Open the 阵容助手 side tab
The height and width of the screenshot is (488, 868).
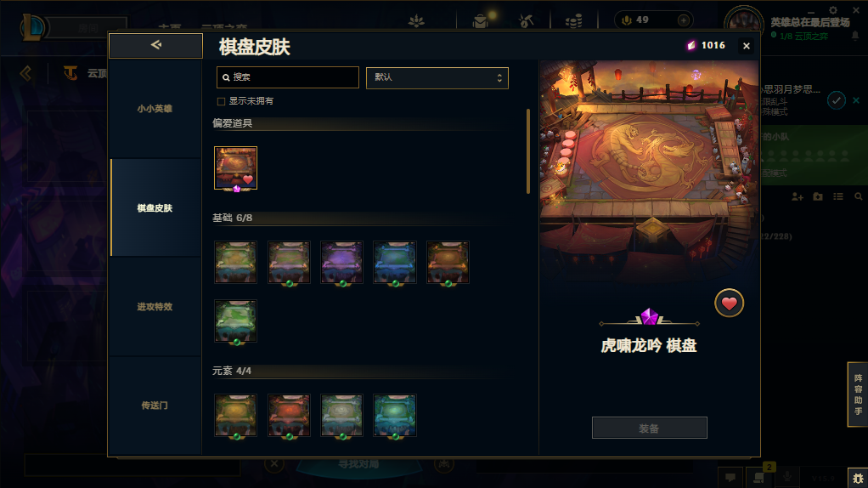tap(858, 394)
